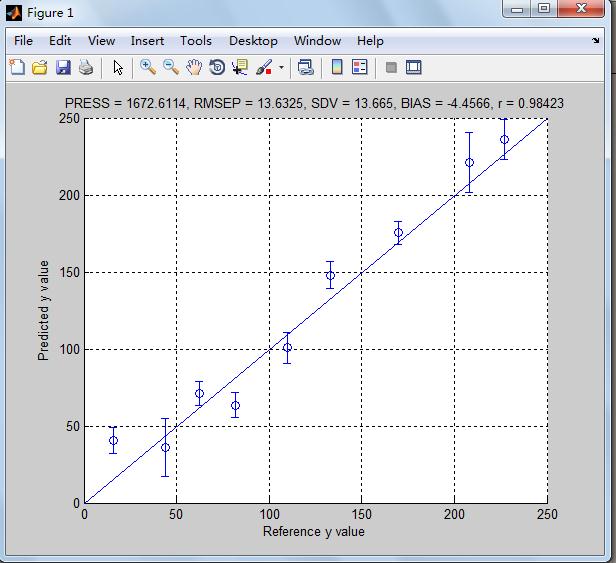The height and width of the screenshot is (563, 616).
Task: Open the Tools menu
Action: tap(196, 41)
